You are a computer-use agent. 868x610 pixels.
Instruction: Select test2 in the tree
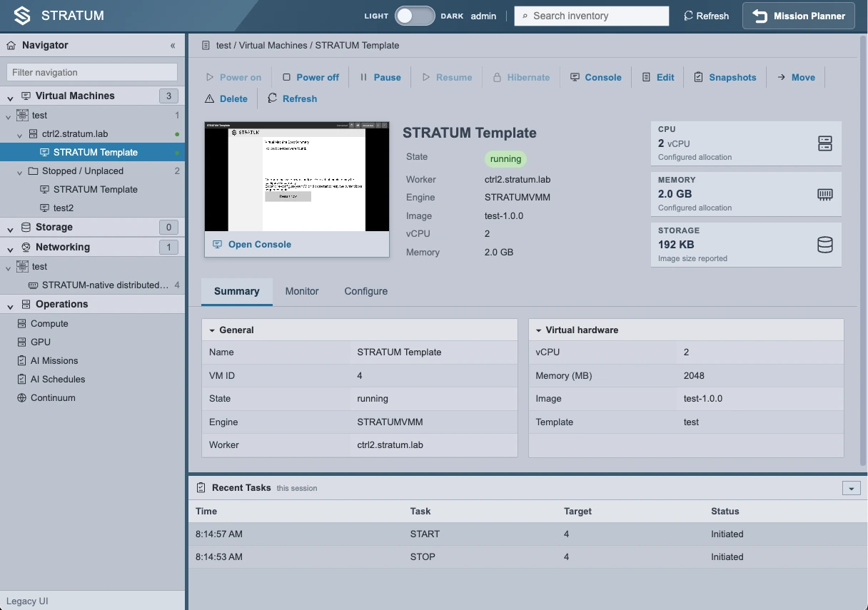pos(64,208)
